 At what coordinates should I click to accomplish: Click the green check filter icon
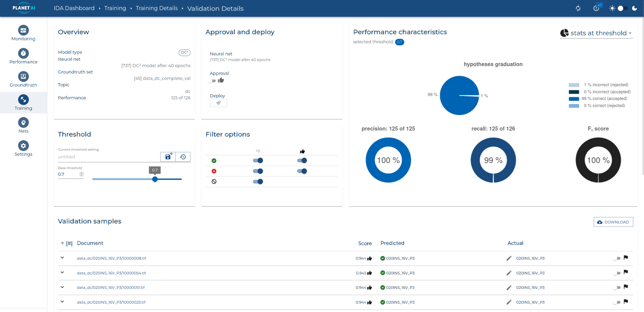point(214,161)
